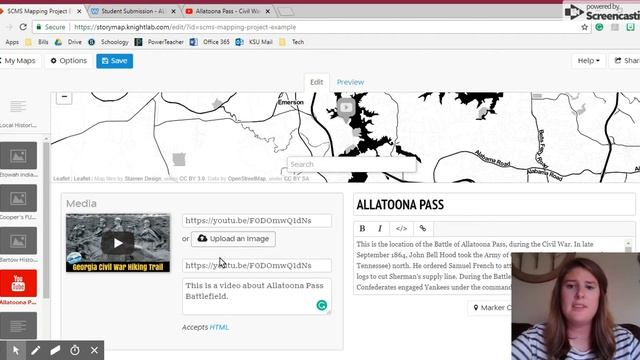Switch to the Preview tab
Viewport: 640px width, 360px height.
point(350,82)
